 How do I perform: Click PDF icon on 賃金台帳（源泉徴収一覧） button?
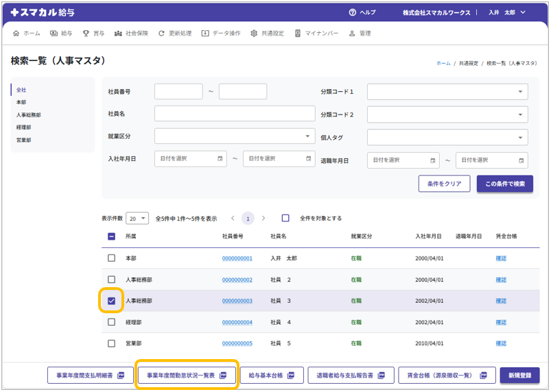[x=484, y=376]
